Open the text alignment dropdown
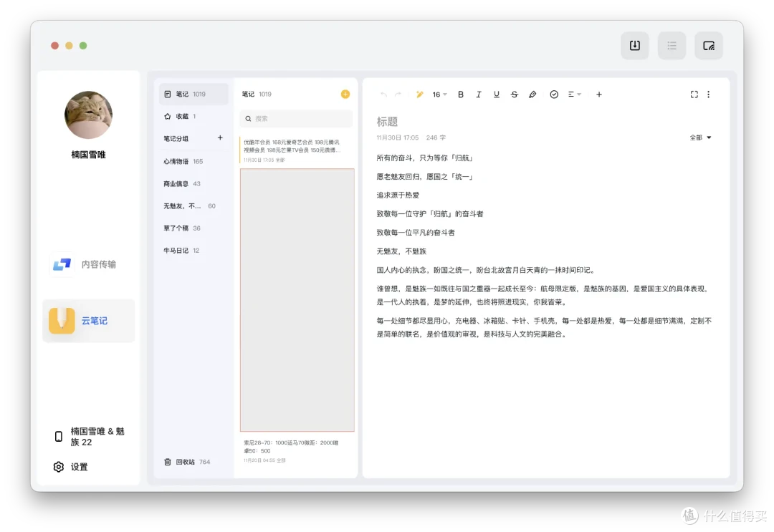The height and width of the screenshot is (532, 774). pyautogui.click(x=574, y=95)
